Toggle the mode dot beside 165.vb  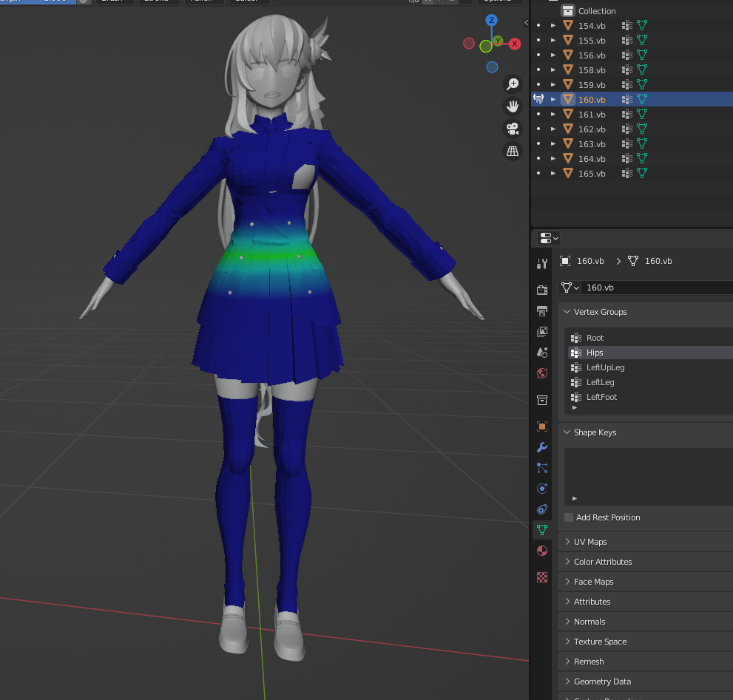538,174
